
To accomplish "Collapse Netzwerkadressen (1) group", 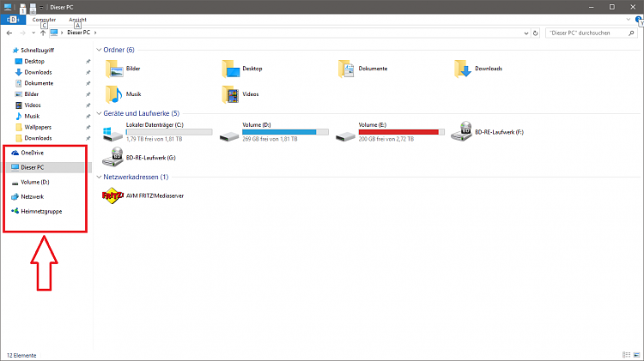I will coord(99,177).
